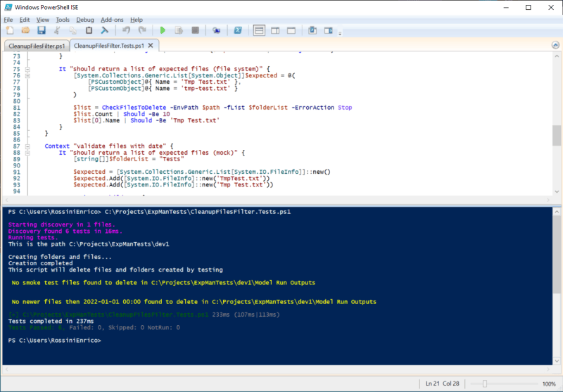This screenshot has width=563, height=392.
Task: Collapse the Context fold at line 87
Action: (x=27, y=146)
